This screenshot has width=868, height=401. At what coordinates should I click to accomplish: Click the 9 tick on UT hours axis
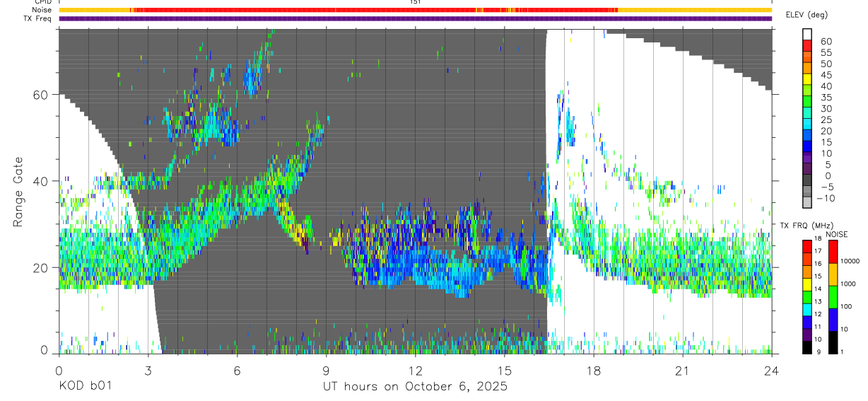(327, 370)
